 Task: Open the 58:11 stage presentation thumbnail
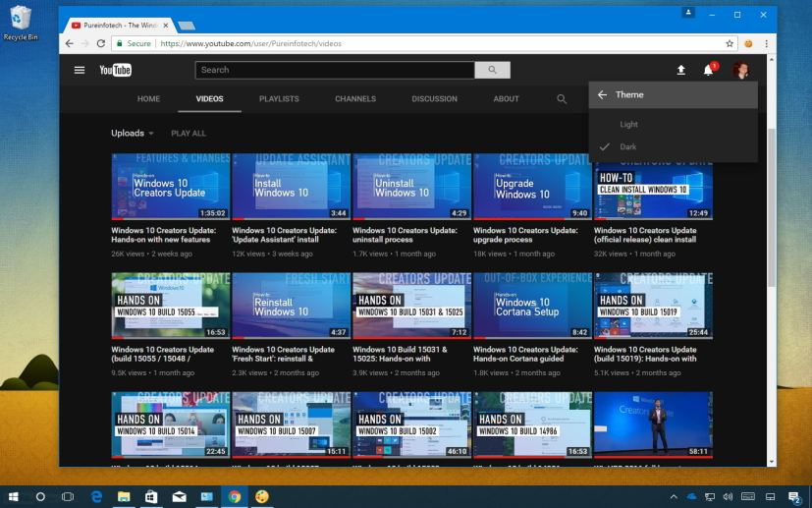coord(653,425)
